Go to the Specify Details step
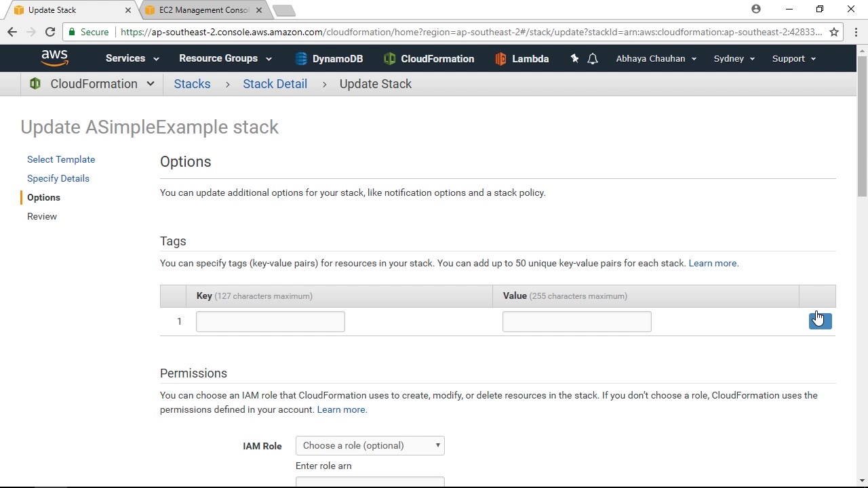868x488 pixels. click(x=58, y=178)
